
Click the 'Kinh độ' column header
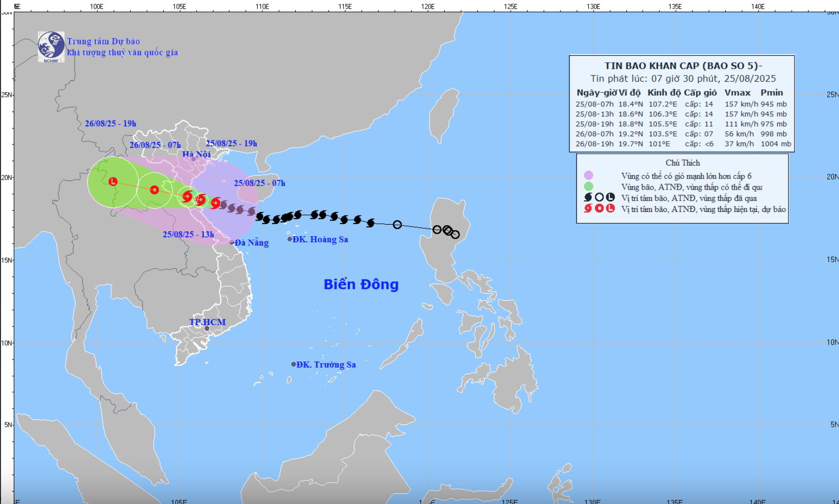664,93
